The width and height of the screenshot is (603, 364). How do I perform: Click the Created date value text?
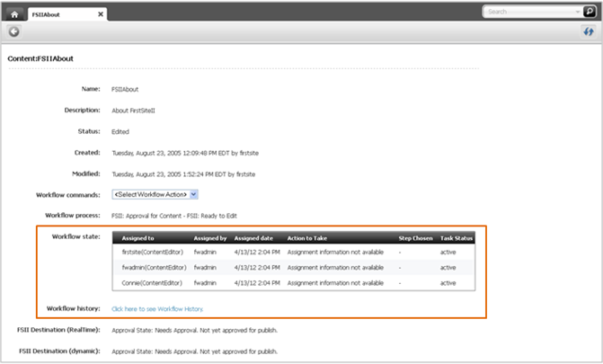(185, 153)
